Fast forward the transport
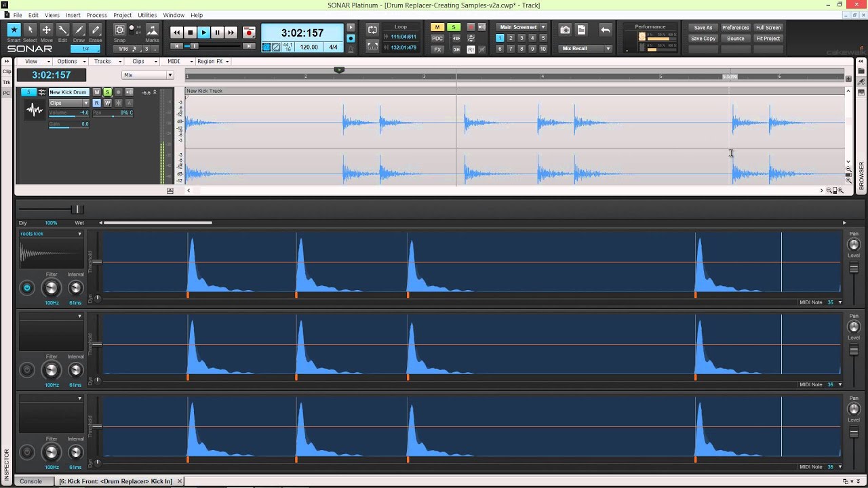The height and width of the screenshot is (488, 868). pos(231,33)
